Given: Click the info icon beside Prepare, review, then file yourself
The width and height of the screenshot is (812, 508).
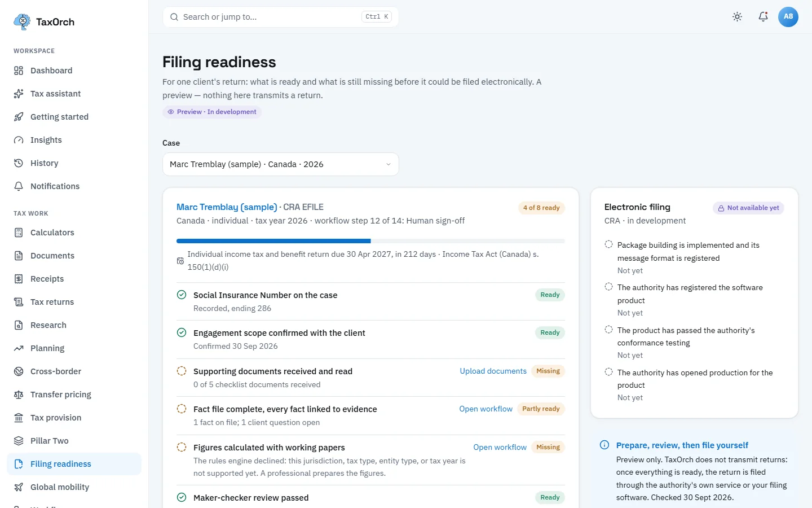Looking at the screenshot, I should click(x=604, y=445).
